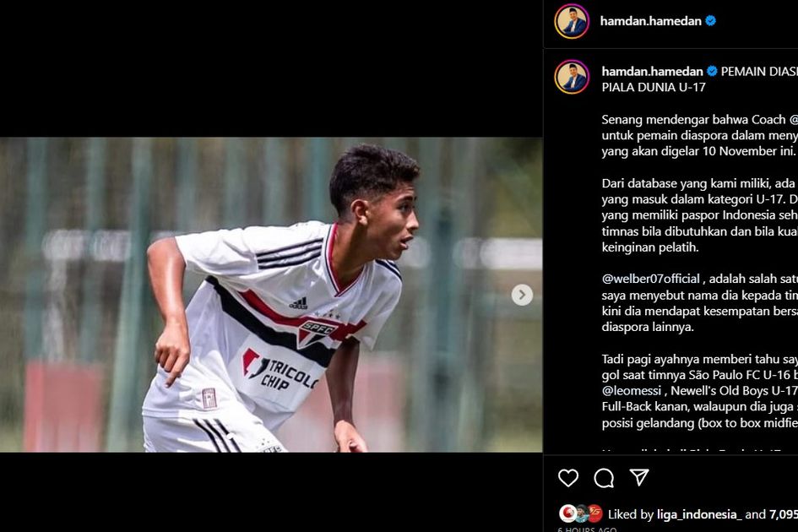The image size is (798, 532).
Task: Open hamdan.hamedan profile picture in header
Action: [x=572, y=21]
